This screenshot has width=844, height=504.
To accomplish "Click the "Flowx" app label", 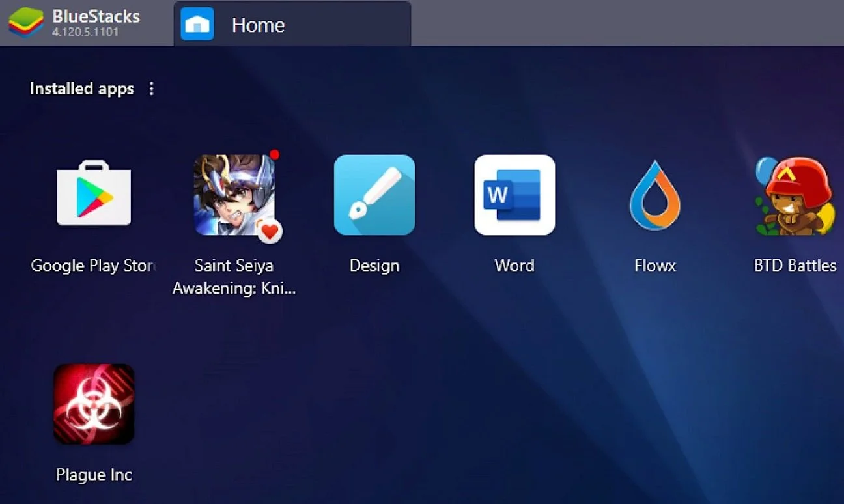I will [x=655, y=266].
